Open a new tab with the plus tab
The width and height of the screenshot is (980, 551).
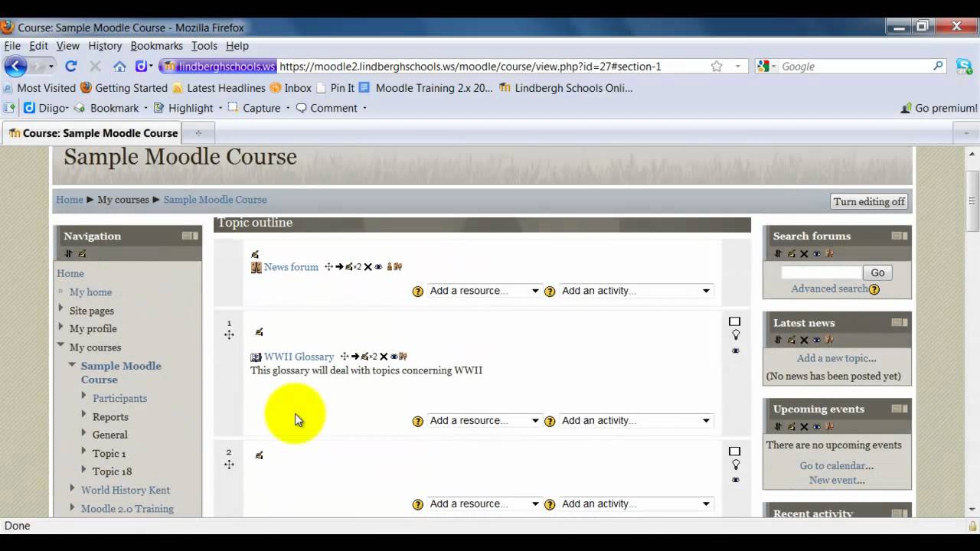(x=198, y=133)
